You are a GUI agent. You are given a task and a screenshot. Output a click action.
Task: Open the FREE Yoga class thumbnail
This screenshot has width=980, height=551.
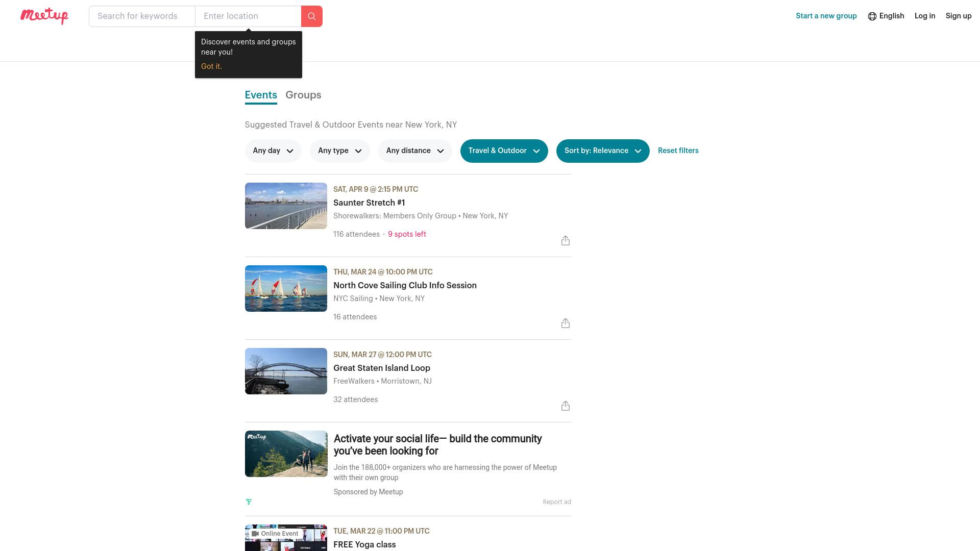pos(286,538)
